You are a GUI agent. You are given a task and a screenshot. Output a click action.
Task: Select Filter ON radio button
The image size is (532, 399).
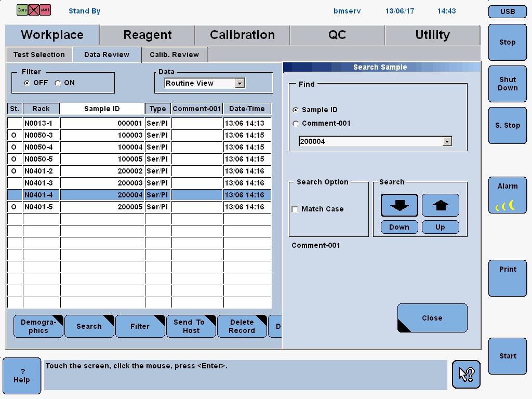[58, 83]
